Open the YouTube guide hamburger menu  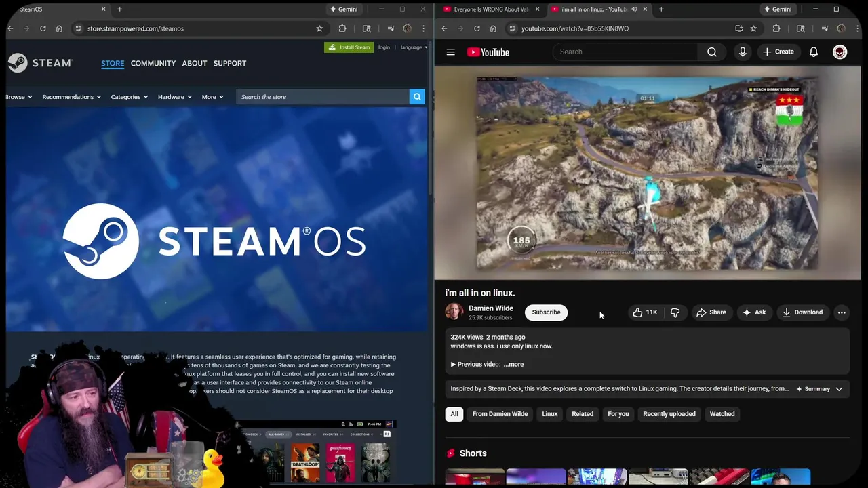tap(450, 52)
